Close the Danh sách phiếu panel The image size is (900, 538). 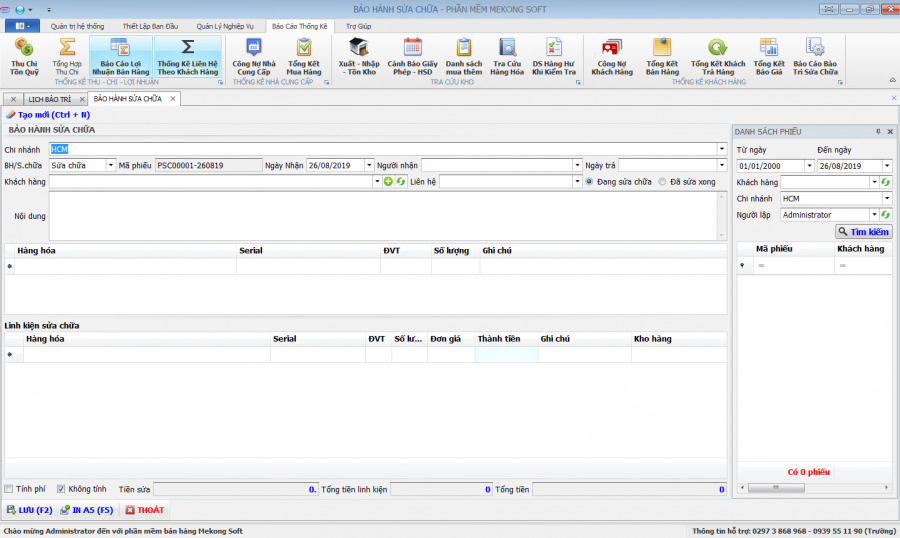[890, 131]
